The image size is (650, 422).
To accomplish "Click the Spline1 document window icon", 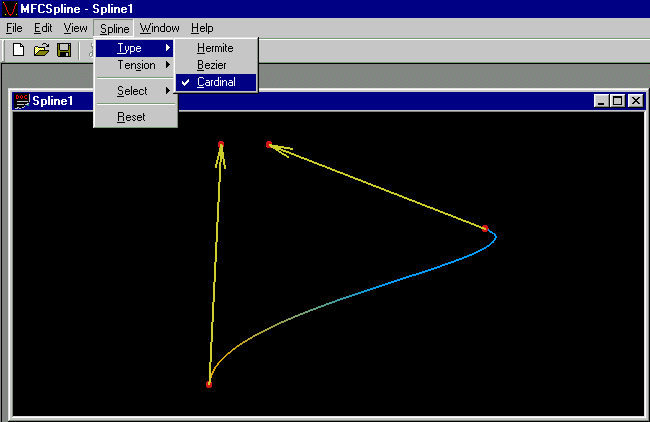I will (x=21, y=100).
